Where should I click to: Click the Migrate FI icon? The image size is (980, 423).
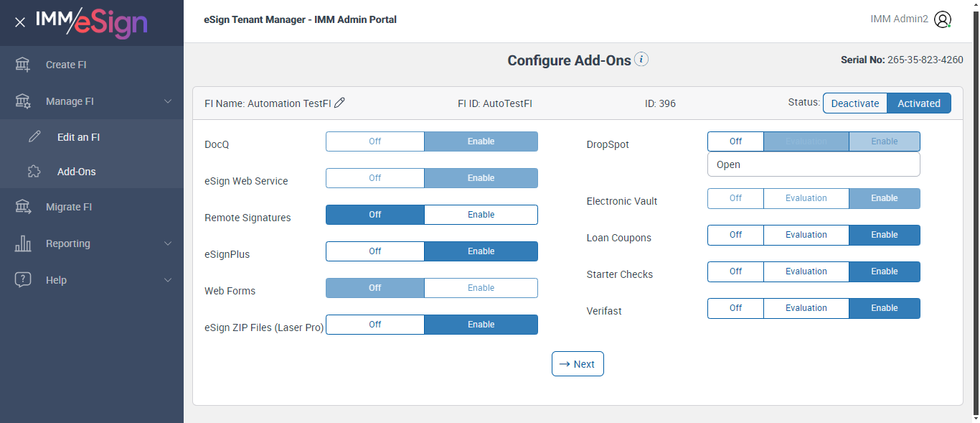(x=23, y=207)
